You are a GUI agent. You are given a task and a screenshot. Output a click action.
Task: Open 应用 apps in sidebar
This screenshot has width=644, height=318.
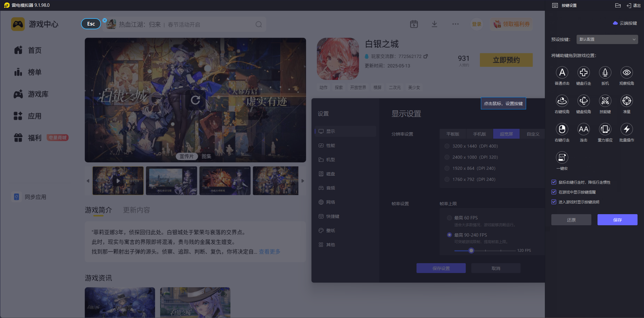click(x=28, y=116)
